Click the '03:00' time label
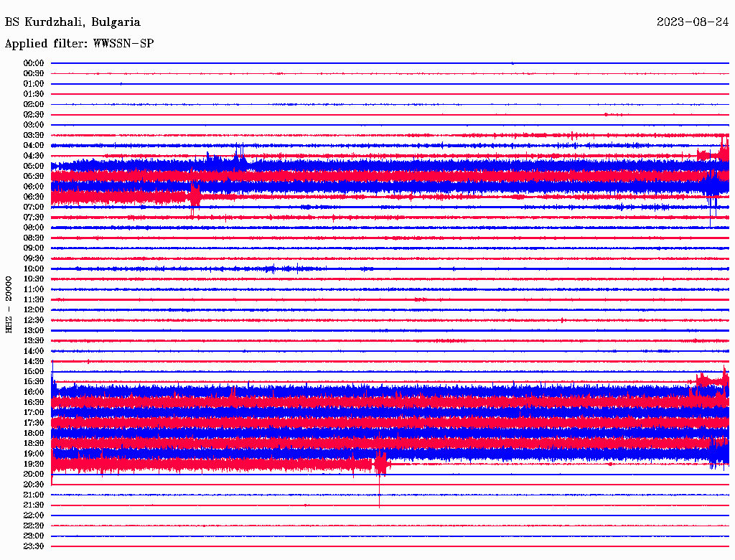The image size is (735, 560). pos(34,125)
